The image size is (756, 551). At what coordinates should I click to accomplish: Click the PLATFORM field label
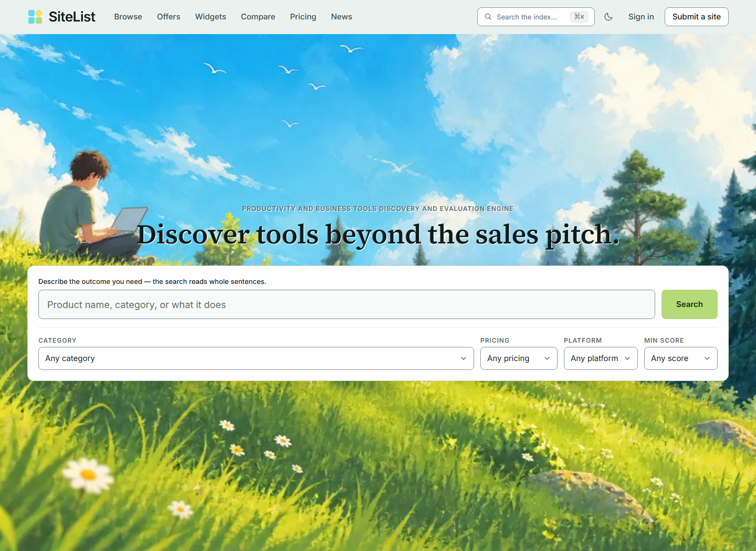[583, 341]
